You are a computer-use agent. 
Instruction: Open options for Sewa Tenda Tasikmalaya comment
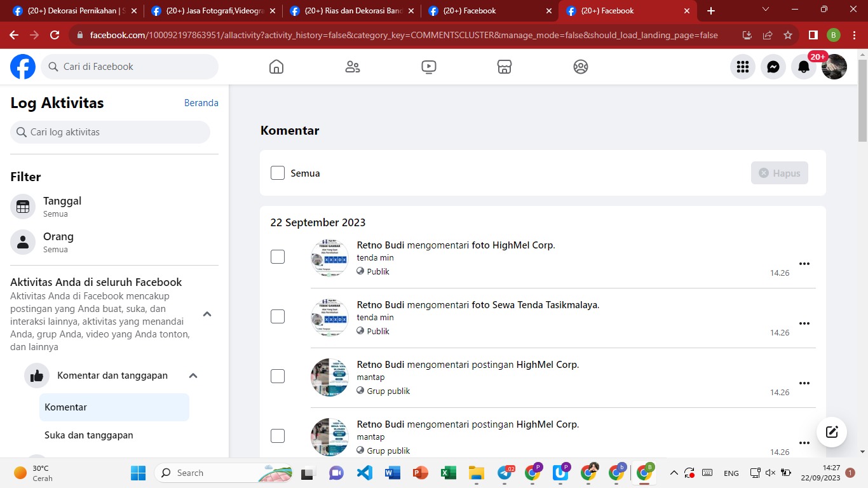tap(804, 323)
